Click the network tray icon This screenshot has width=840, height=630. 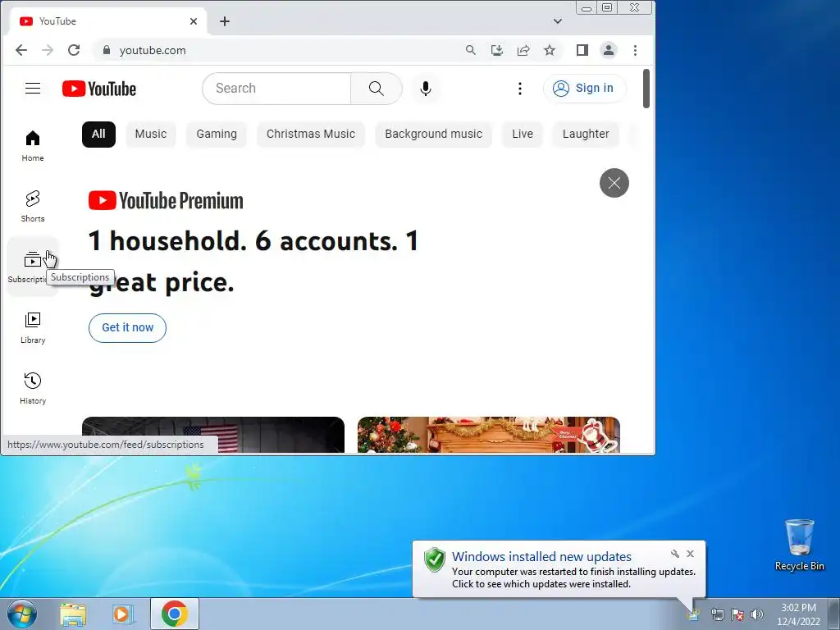[717, 614]
